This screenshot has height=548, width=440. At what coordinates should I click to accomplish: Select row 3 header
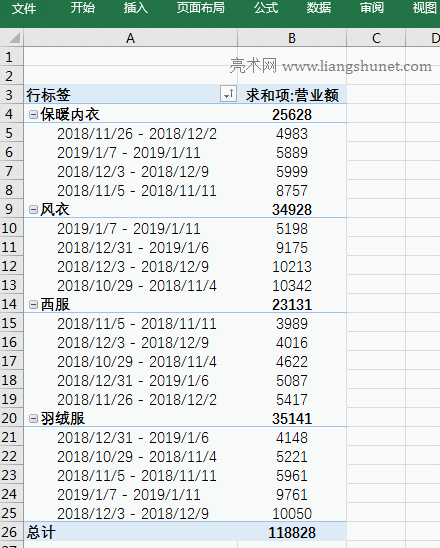tap(12, 95)
